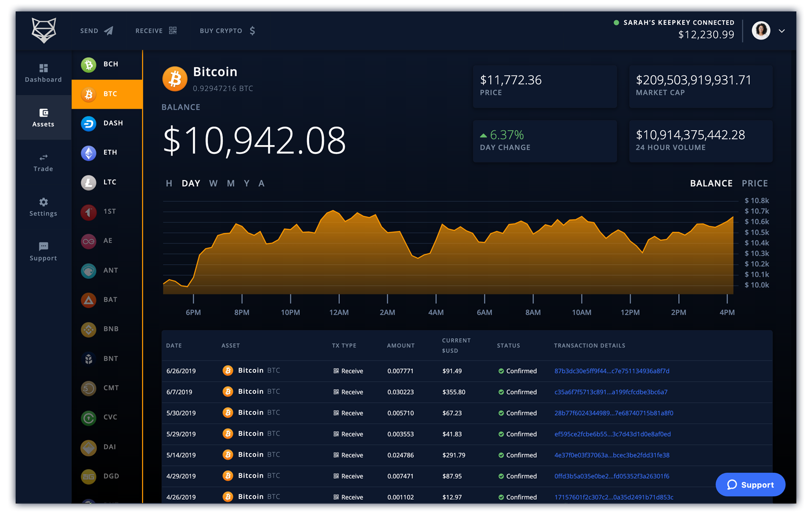Click the $11,772.36 price card
This screenshot has height=515, width=812.
pos(545,86)
